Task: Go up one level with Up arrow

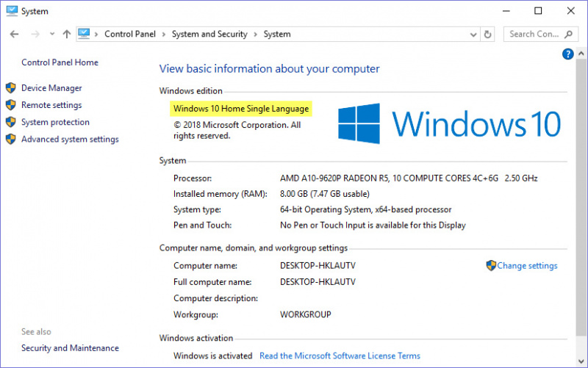Action: (x=67, y=34)
